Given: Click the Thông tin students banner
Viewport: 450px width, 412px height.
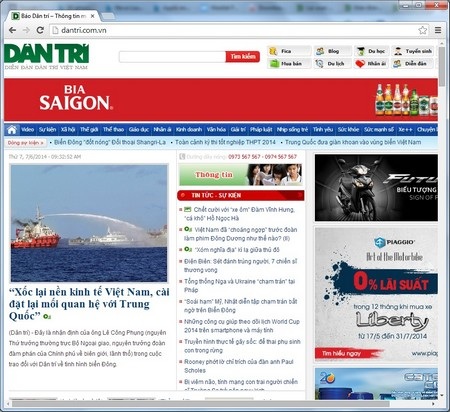Looking at the screenshot, I should tap(240, 175).
